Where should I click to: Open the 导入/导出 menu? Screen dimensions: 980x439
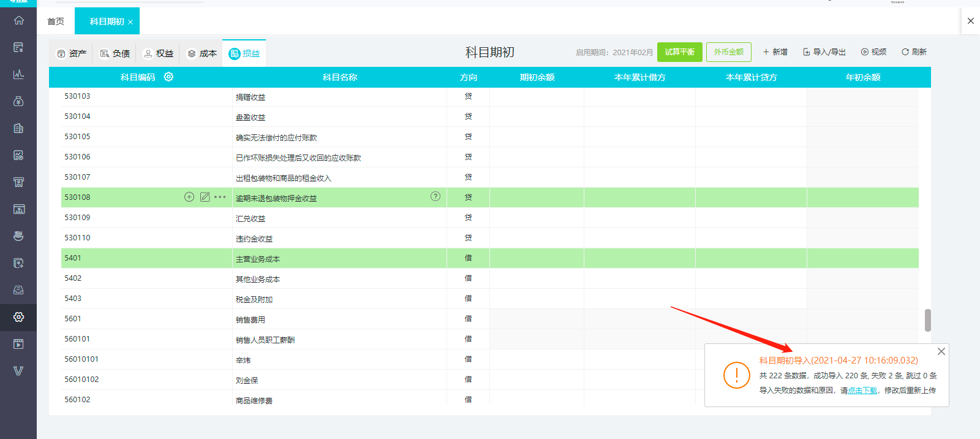pos(824,52)
